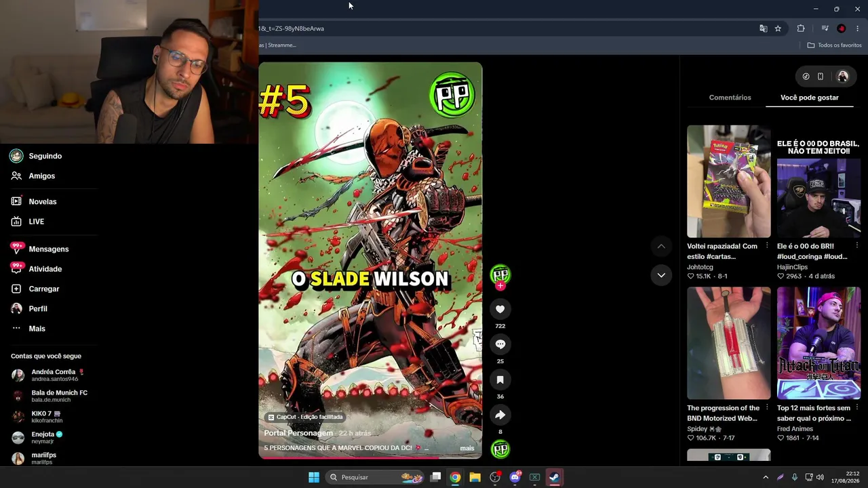This screenshot has height=488, width=868.
Task: Click the Fred Animes author name
Action: (795, 428)
